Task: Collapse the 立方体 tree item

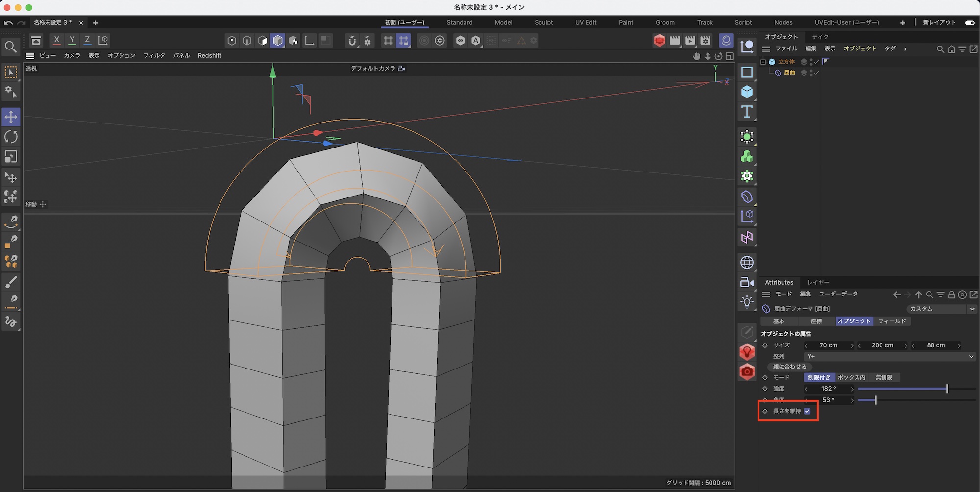Action: point(763,62)
